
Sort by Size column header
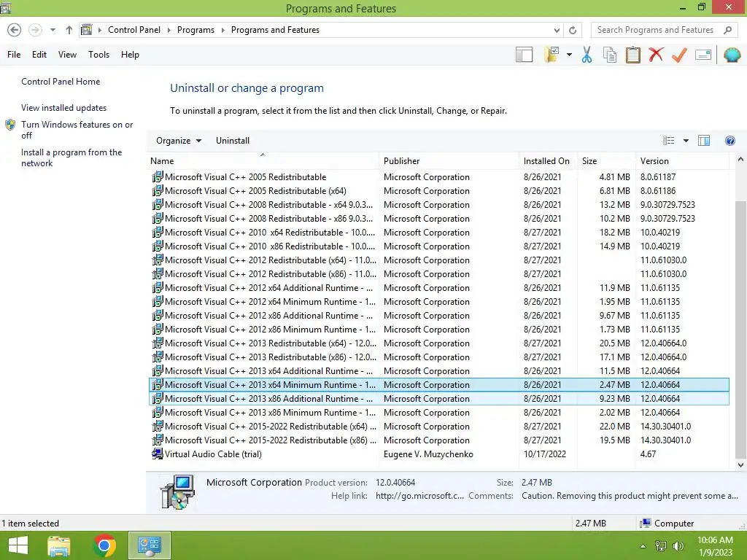coord(606,161)
